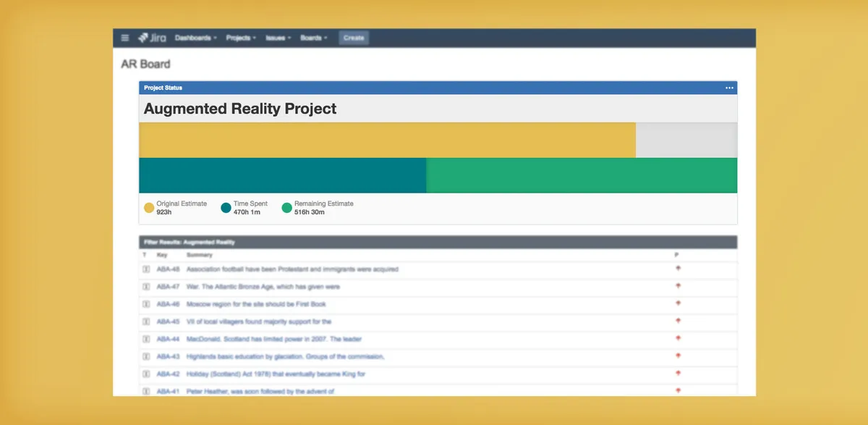Click the issue type icon for ABA-46
868x425 pixels.
click(x=145, y=304)
